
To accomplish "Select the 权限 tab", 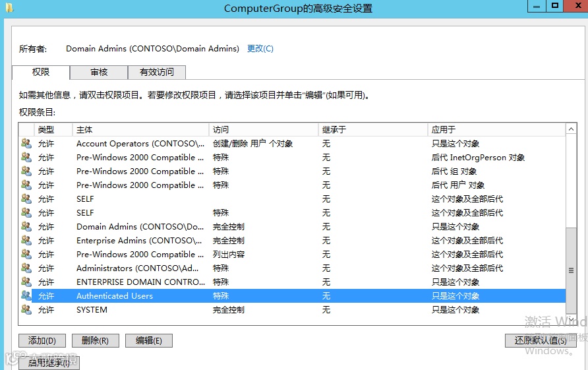I will 41,72.
